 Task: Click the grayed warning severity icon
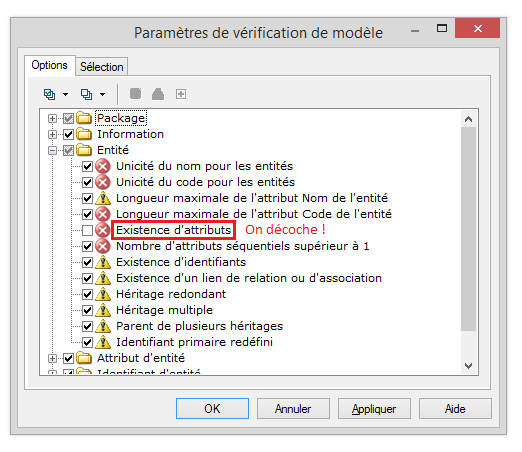pyautogui.click(x=158, y=94)
